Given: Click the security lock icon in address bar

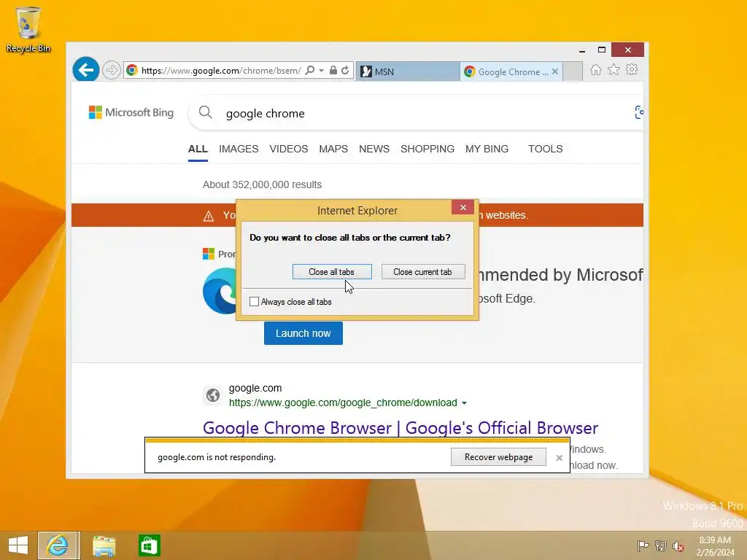Looking at the screenshot, I should click(333, 71).
